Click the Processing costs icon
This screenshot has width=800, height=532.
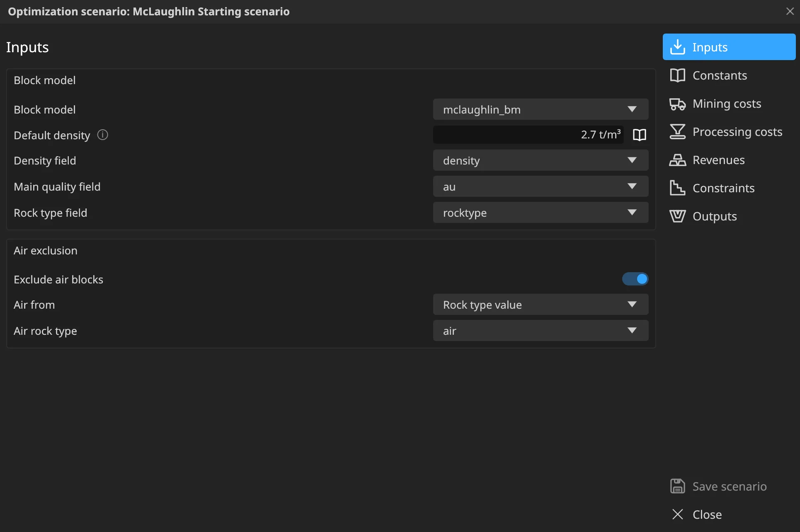point(677,132)
